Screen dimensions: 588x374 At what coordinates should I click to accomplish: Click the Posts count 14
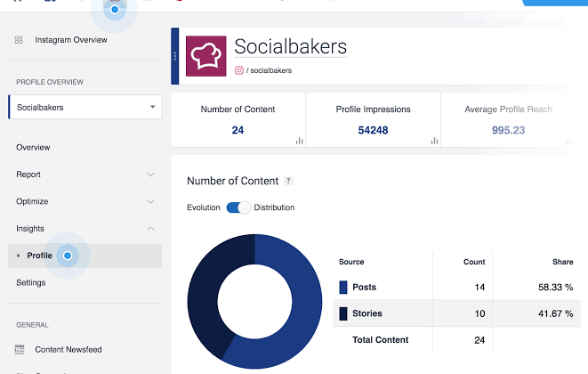pyautogui.click(x=479, y=288)
